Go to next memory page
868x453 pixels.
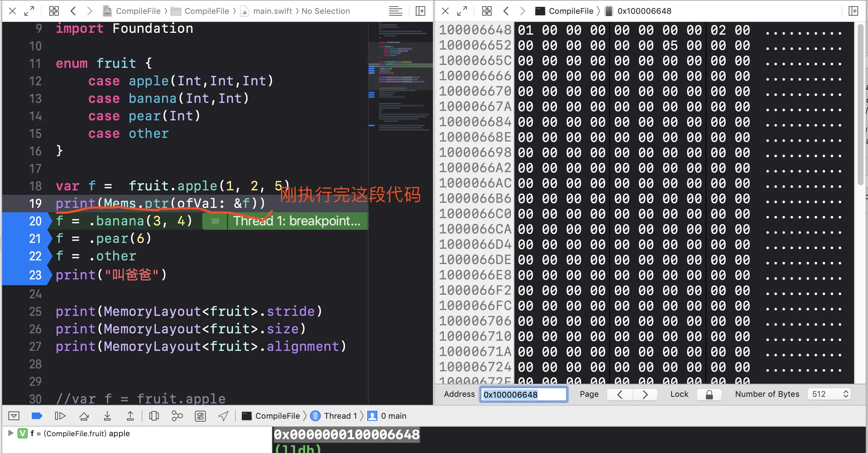click(x=645, y=394)
